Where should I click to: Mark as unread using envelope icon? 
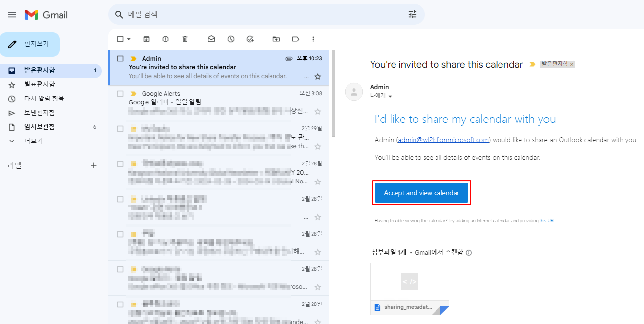[x=211, y=39]
